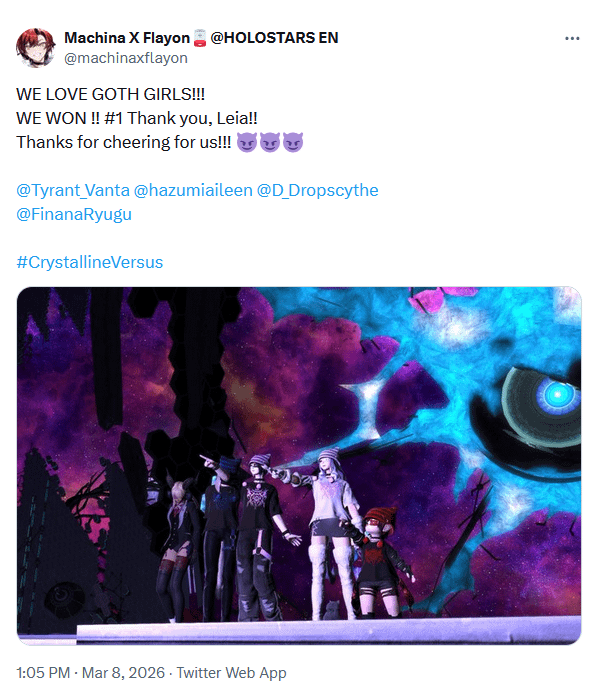
Task: Open the three-dot more options menu
Action: click(572, 38)
